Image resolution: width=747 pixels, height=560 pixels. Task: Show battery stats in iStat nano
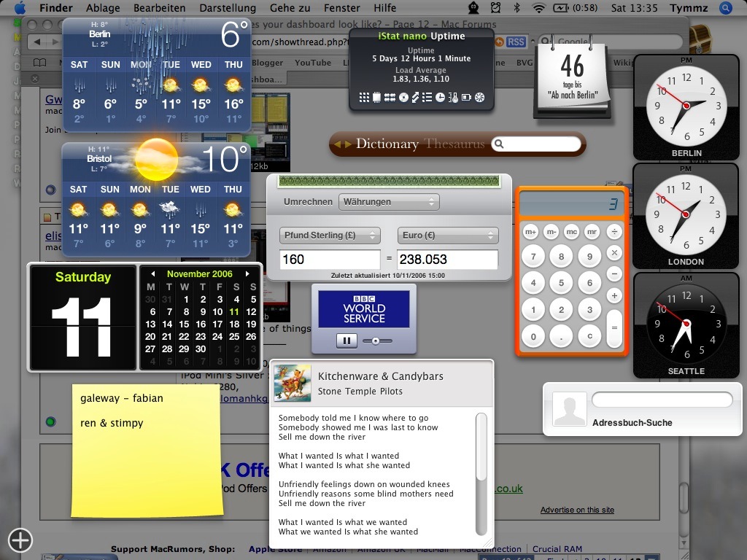pyautogui.click(x=466, y=98)
